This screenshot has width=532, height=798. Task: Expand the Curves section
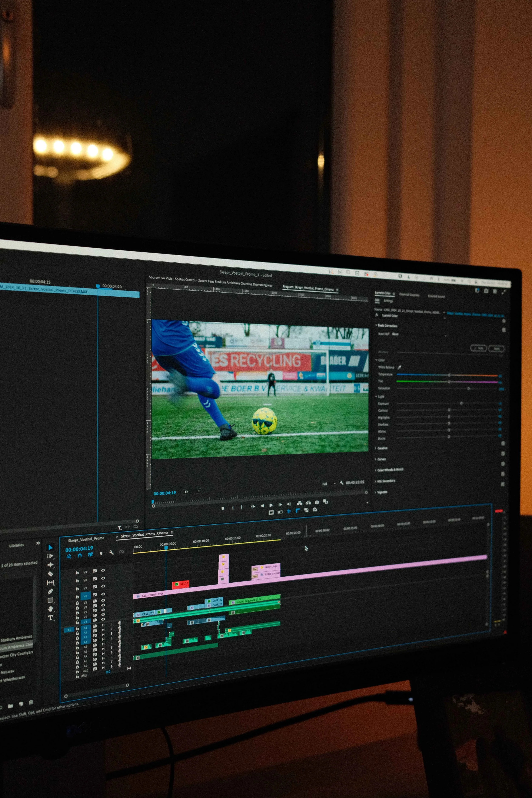coord(381,459)
